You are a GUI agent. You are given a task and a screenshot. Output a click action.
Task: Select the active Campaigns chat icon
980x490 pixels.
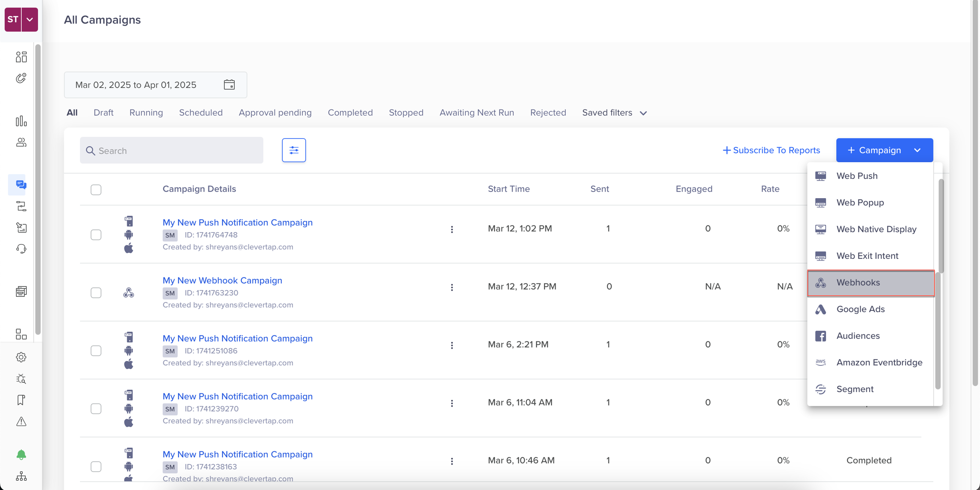pyautogui.click(x=21, y=185)
